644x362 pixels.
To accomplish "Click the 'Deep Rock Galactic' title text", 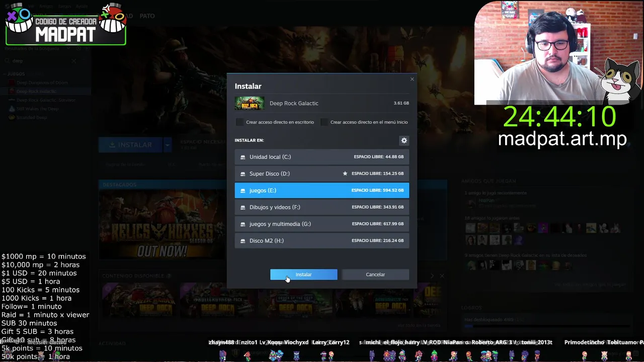I will [x=294, y=103].
